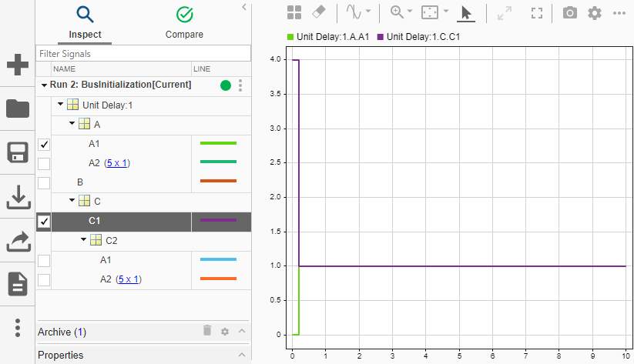Click the A1 light-green line swatch
Viewport: 634px width, 364px height.
[218, 143]
